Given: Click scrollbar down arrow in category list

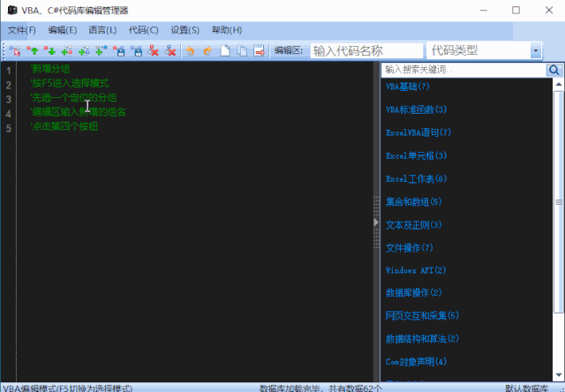Looking at the screenshot, I should click(559, 375).
